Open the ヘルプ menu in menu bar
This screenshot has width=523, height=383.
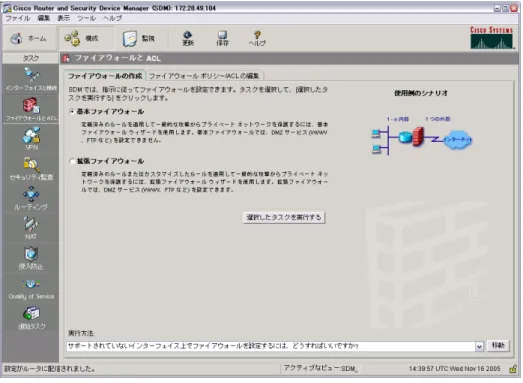(112, 18)
